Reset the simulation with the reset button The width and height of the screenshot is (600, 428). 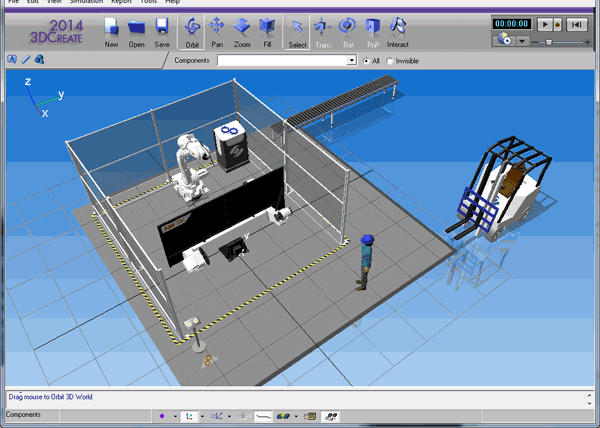click(579, 22)
